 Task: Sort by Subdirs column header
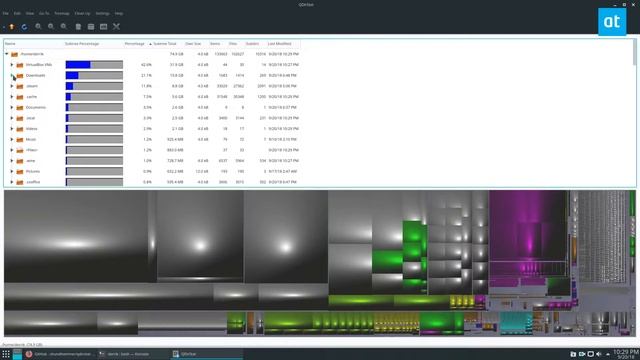(252, 44)
